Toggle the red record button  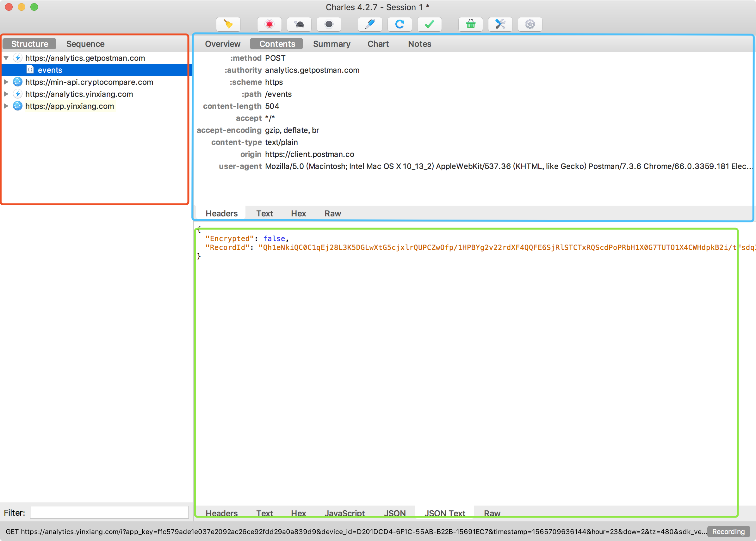(269, 24)
